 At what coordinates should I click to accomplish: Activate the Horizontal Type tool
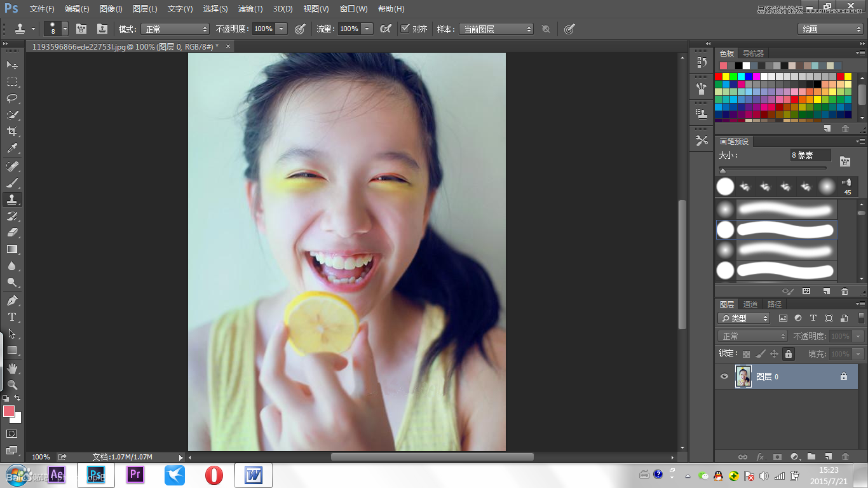[12, 317]
